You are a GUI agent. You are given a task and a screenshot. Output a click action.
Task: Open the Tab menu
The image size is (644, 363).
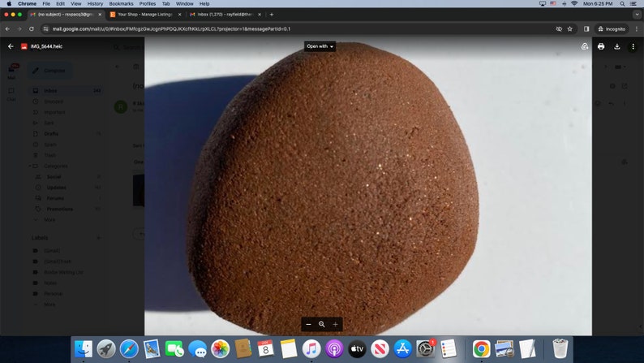click(x=166, y=4)
